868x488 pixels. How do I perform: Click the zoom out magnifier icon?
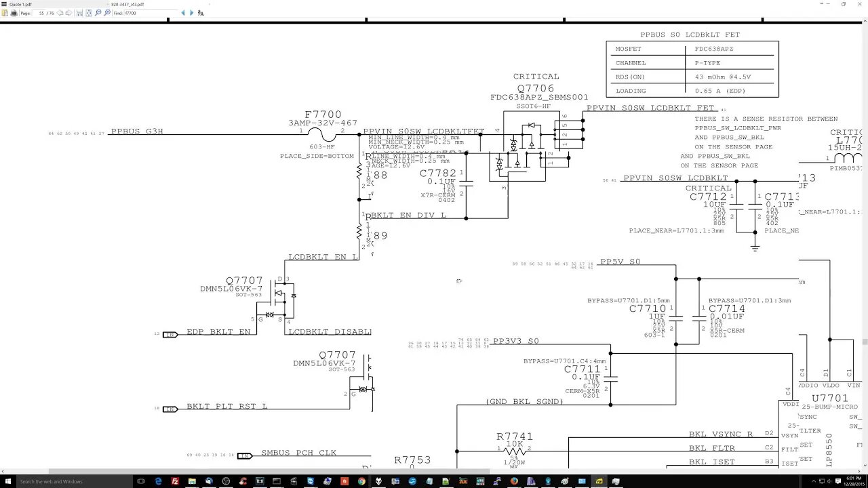click(98, 13)
